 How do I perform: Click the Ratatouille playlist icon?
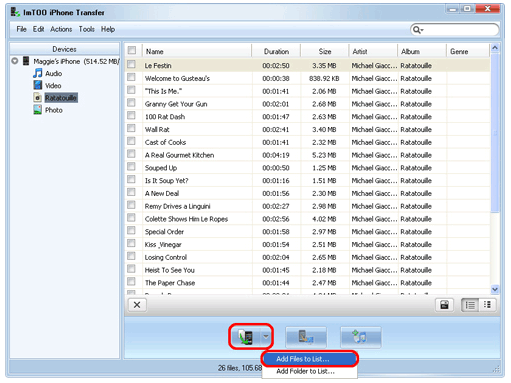(x=38, y=98)
